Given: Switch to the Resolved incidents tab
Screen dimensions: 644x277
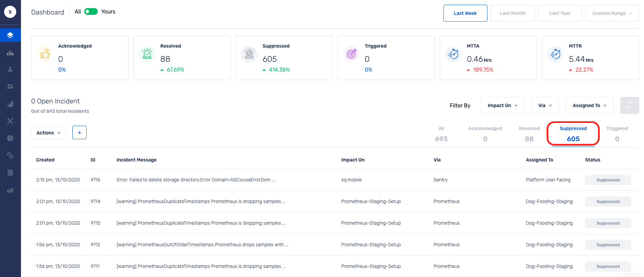Looking at the screenshot, I should tap(529, 134).
